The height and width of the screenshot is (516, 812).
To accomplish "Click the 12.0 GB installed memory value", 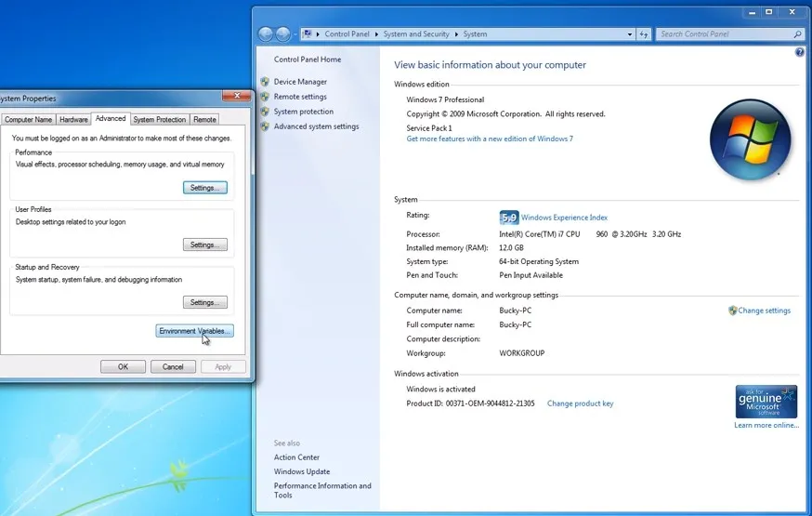I will click(511, 248).
